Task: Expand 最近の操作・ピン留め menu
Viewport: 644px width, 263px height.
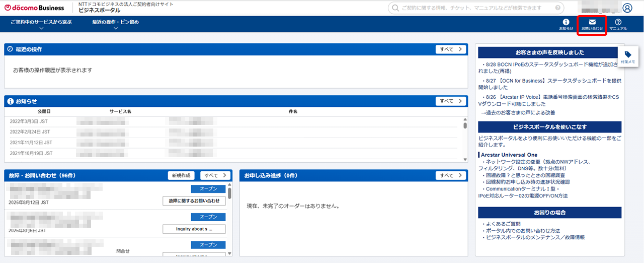Action: click(x=116, y=25)
